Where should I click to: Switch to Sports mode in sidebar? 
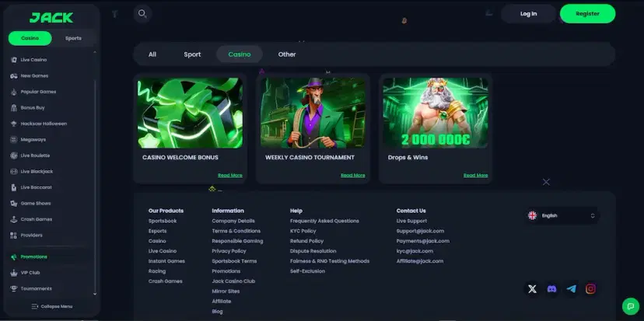point(74,38)
